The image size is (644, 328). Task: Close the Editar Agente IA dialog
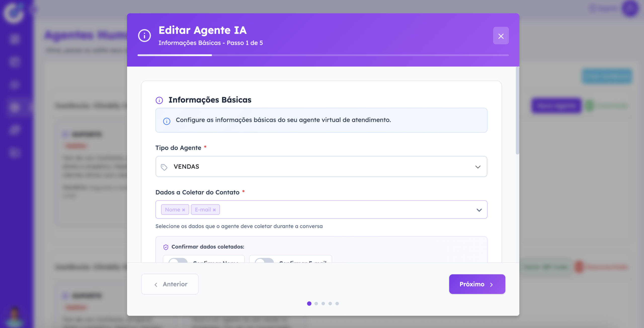[x=501, y=36]
